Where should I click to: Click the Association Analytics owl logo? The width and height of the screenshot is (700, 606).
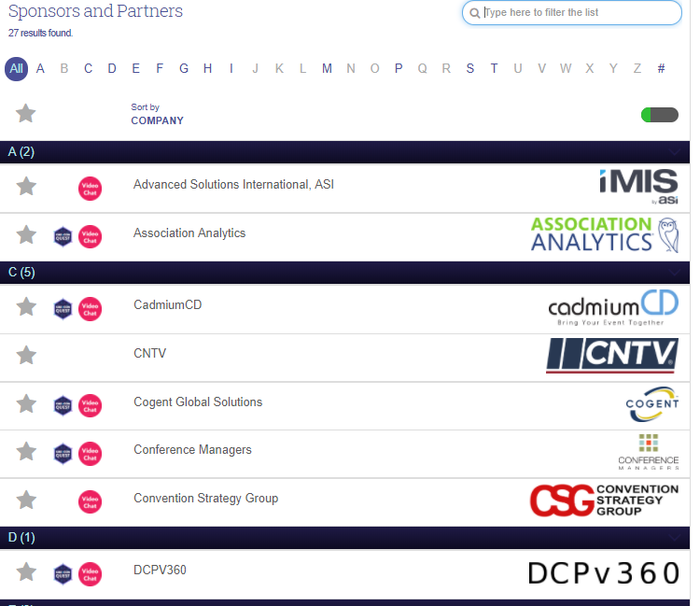605,234
